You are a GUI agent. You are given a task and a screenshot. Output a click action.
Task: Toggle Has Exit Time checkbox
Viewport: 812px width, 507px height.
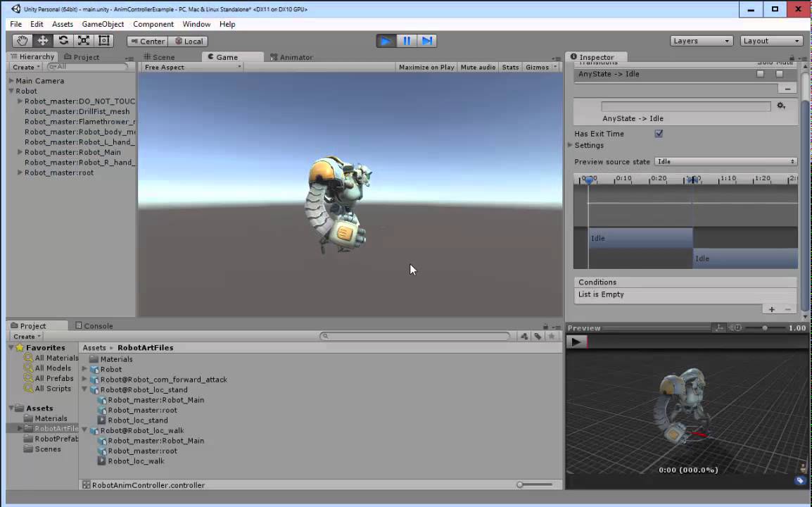659,134
